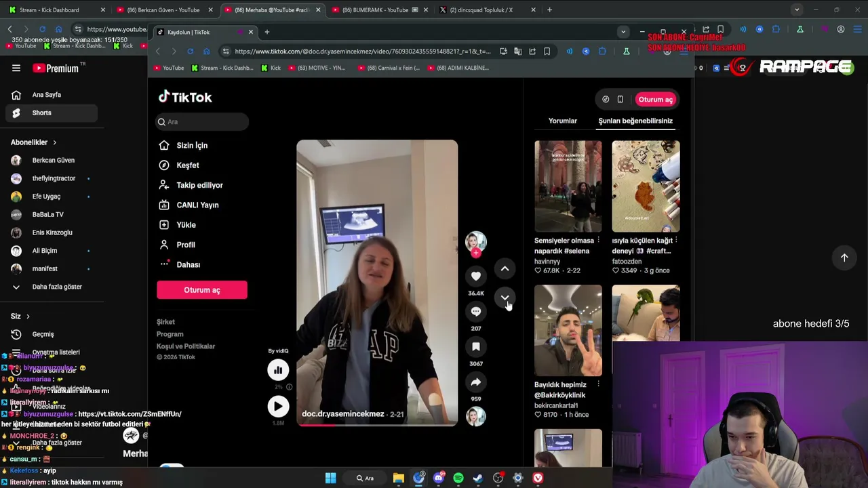Switch to Yorumlar tab
This screenshot has height=488, width=868.
tap(563, 121)
